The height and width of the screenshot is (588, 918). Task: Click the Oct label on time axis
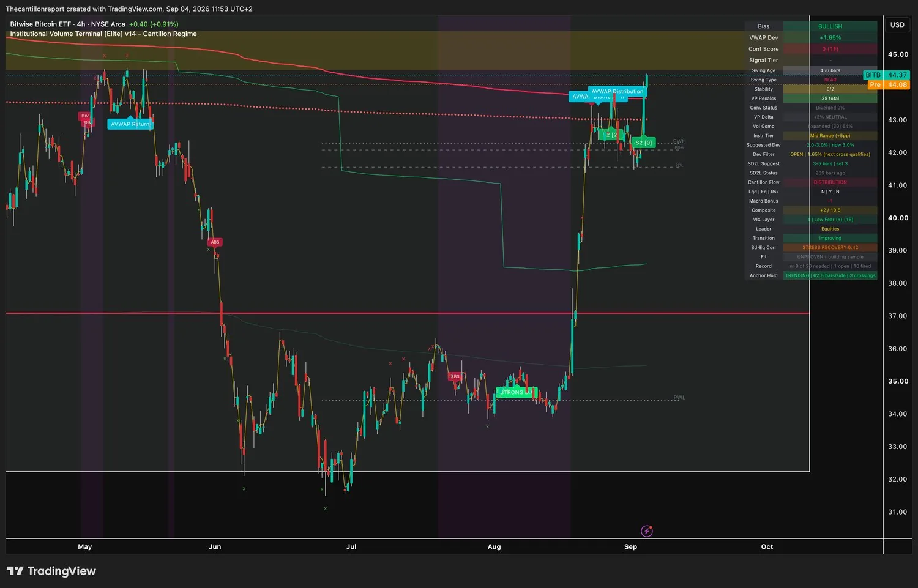click(767, 547)
